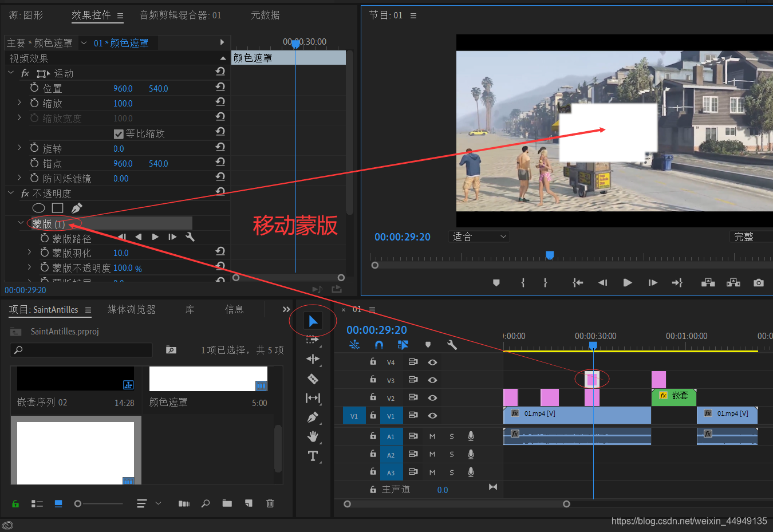Open master clip dropdown arrow

pos(84,43)
